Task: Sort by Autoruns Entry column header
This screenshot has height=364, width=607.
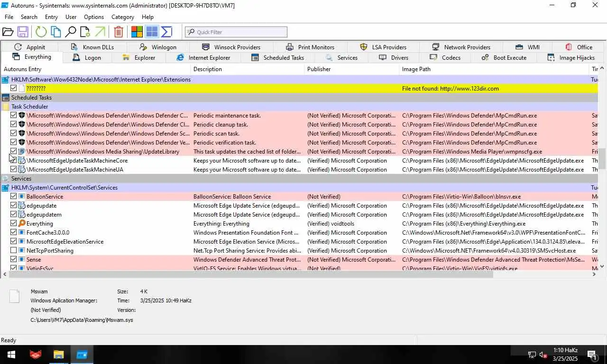Action: click(x=96, y=69)
